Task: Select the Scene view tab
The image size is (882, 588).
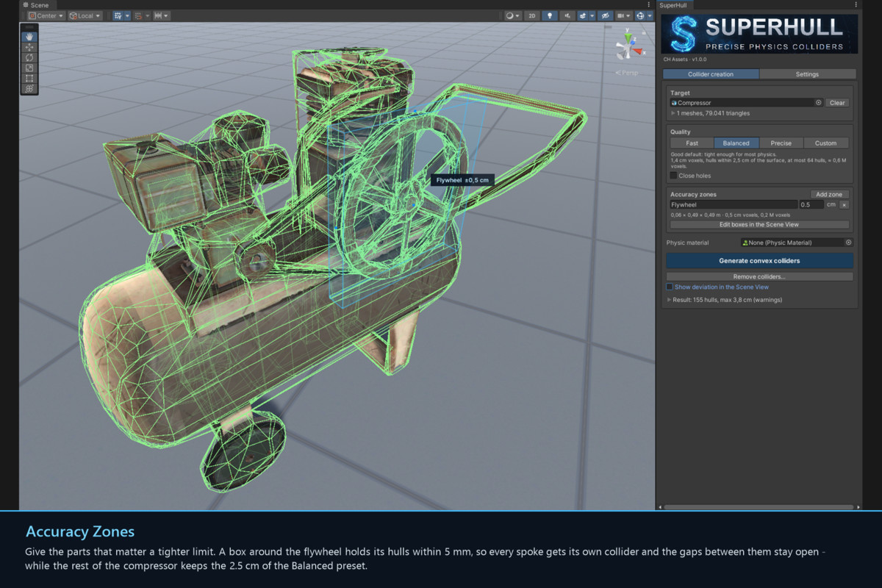Action: click(x=36, y=5)
